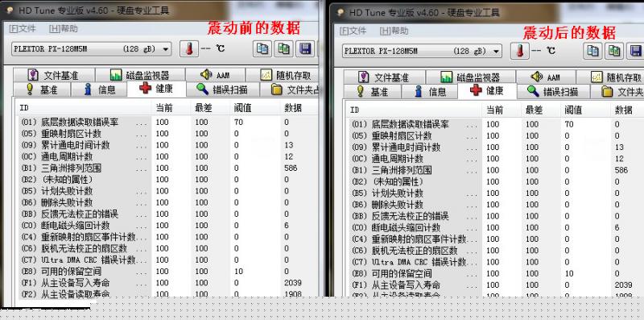644x320 pixels.
Task: Select 健康 tab in left window
Action: coord(156,89)
